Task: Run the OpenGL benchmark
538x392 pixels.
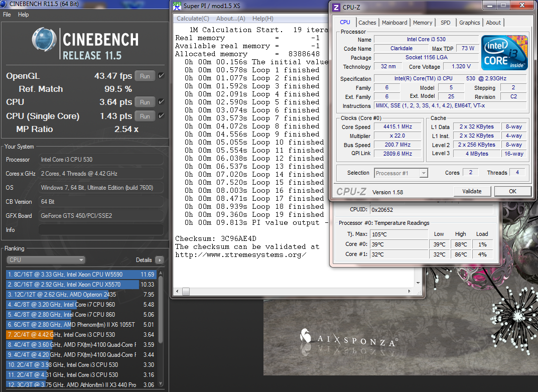Action: [145, 76]
